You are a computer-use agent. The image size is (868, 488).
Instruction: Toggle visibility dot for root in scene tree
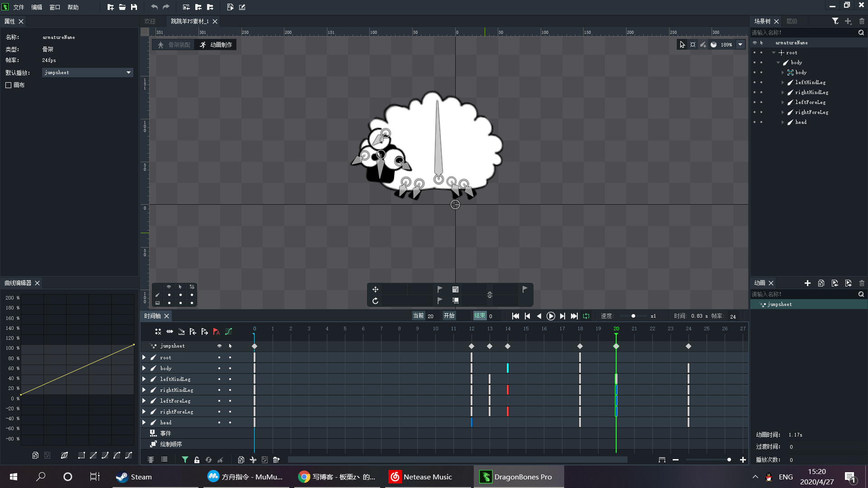click(755, 53)
